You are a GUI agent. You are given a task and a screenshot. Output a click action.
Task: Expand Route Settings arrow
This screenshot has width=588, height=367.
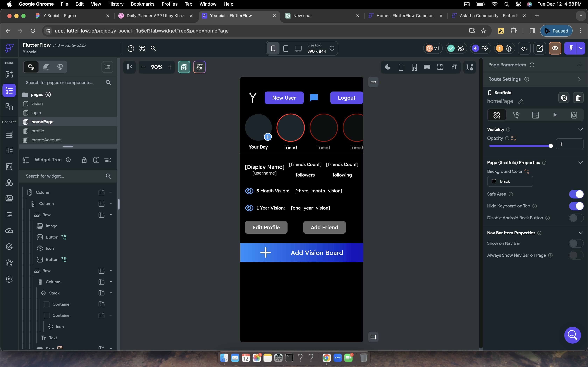(579, 79)
